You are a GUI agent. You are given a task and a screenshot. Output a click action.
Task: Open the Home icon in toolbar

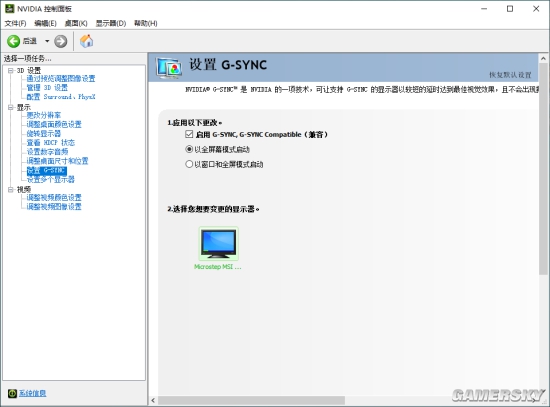click(86, 41)
